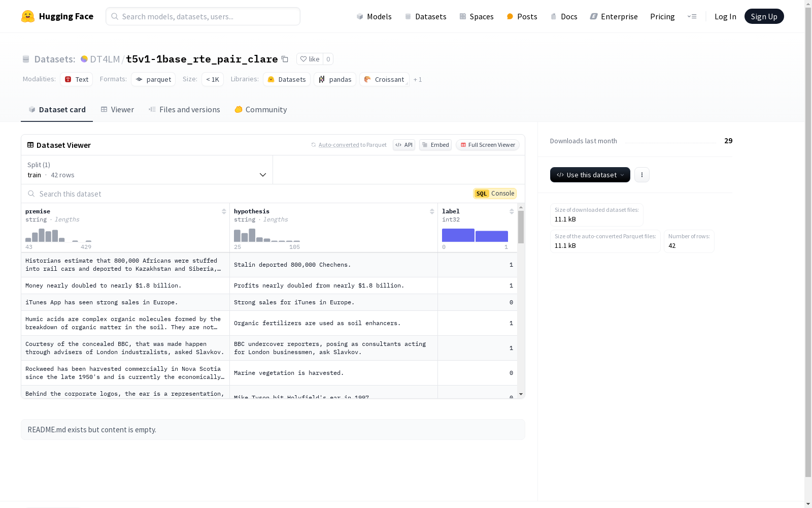
Task: Click the Sign Up button
Action: [x=764, y=16]
